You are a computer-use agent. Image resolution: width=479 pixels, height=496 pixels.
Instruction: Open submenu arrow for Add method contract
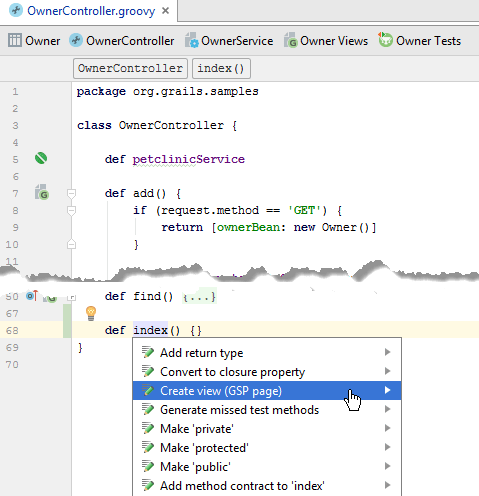pos(387,485)
